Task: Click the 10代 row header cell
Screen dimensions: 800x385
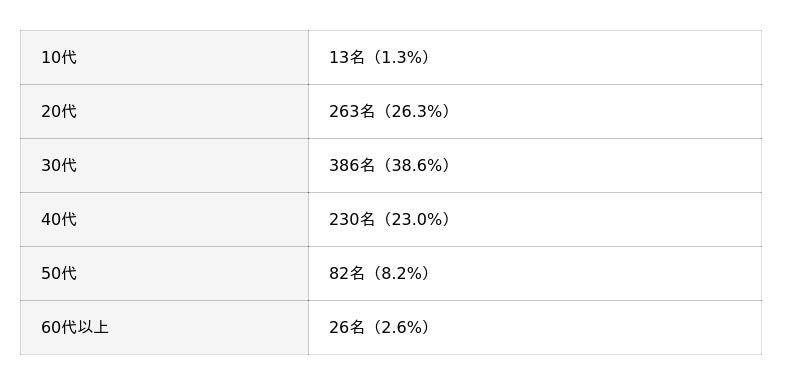Action: [x=164, y=58]
